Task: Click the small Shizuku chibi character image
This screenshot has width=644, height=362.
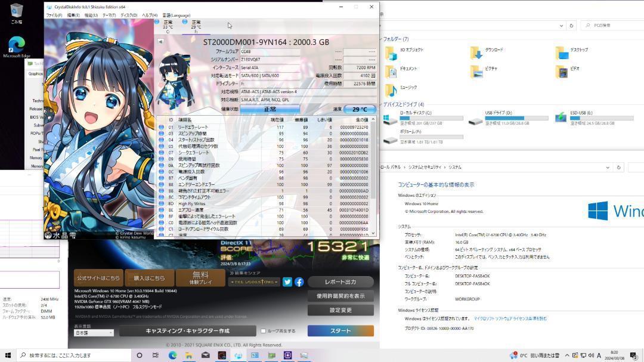Action: click(x=175, y=81)
